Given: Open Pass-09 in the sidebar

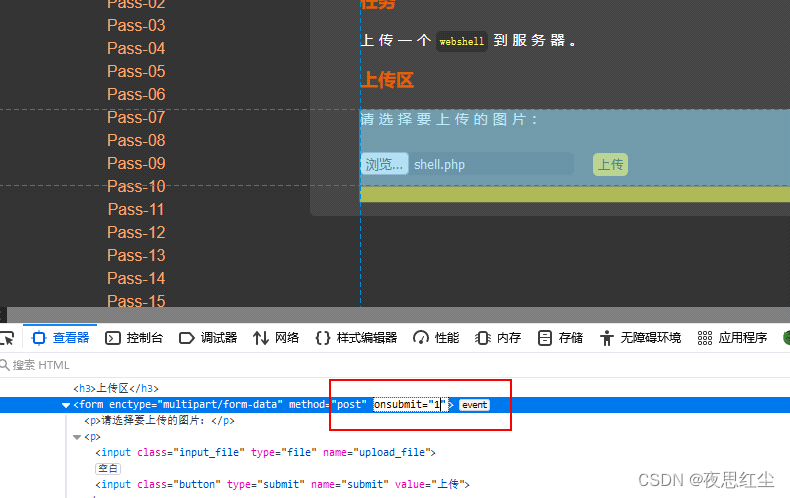Looking at the screenshot, I should pyautogui.click(x=136, y=163).
